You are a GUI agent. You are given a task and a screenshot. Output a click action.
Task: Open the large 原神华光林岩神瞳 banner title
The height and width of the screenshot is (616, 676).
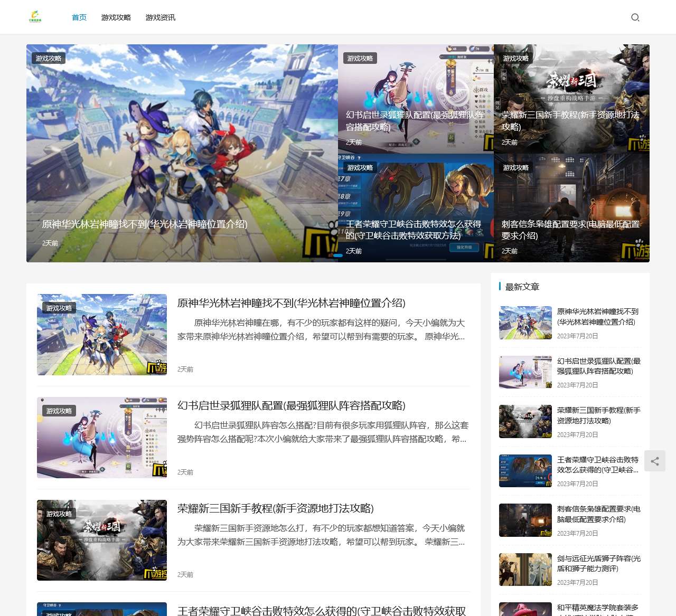coord(145,224)
